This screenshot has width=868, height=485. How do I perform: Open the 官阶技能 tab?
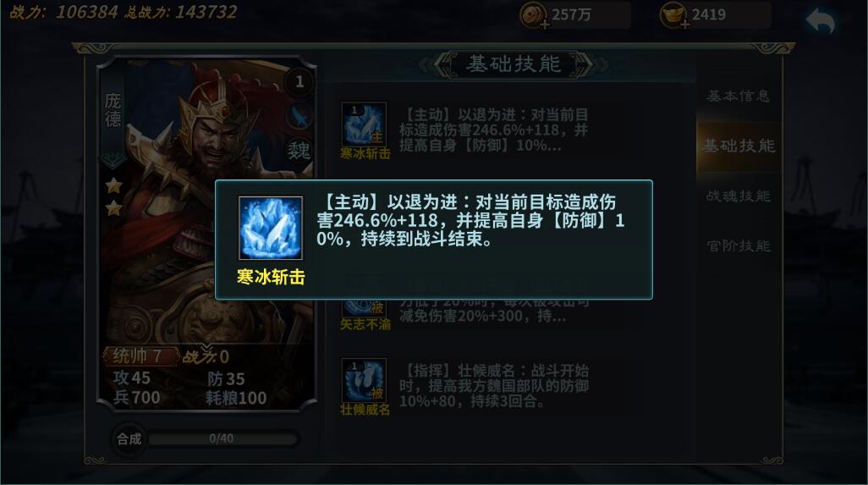tap(739, 245)
